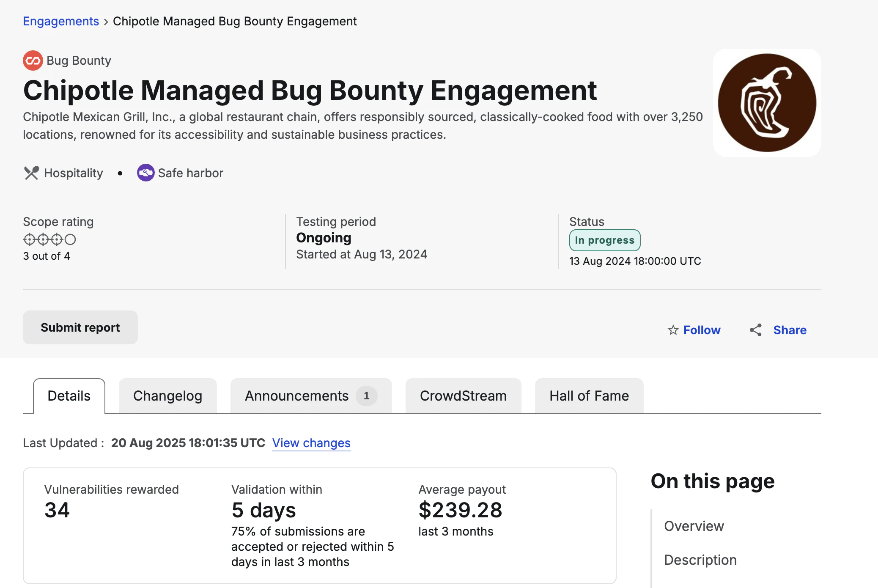Click the share network icon
The height and width of the screenshot is (588, 878).
756,330
